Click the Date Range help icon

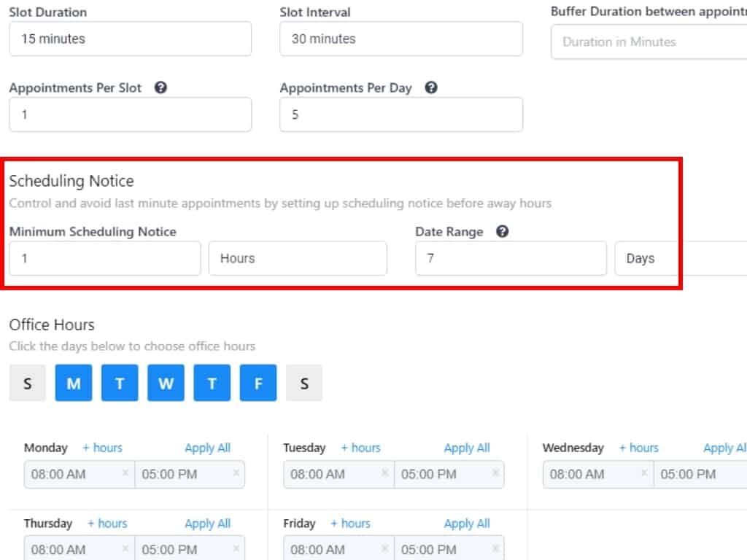[502, 232]
